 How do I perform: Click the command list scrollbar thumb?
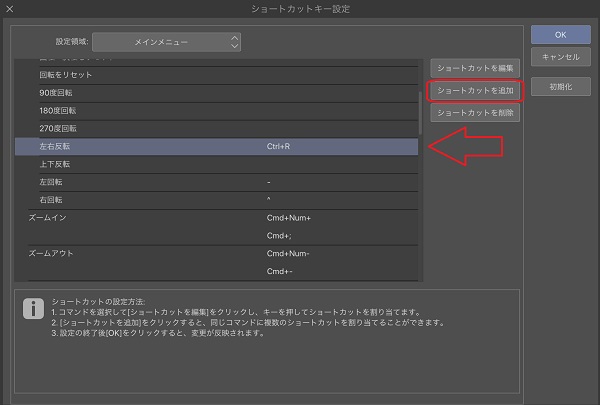pos(421,113)
